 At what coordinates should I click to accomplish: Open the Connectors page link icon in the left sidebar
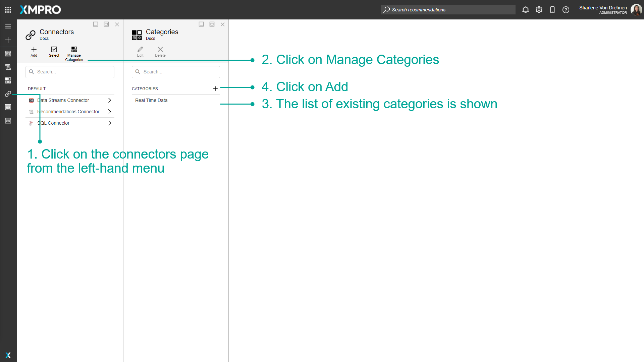click(x=8, y=94)
